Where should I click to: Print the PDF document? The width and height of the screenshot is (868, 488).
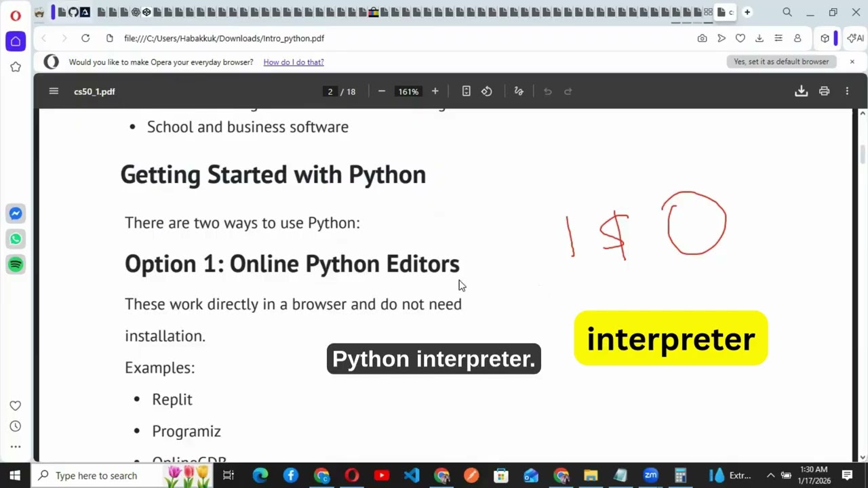click(825, 91)
